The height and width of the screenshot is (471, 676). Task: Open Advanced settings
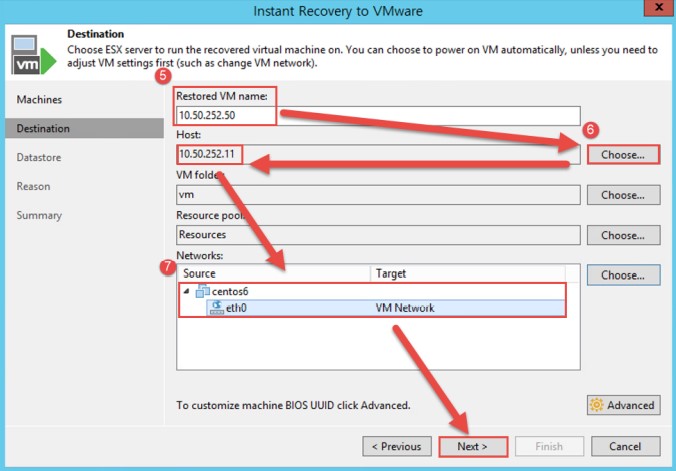coord(623,405)
